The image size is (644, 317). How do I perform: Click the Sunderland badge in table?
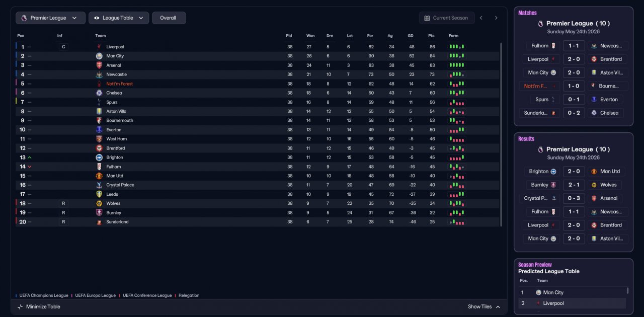point(99,222)
